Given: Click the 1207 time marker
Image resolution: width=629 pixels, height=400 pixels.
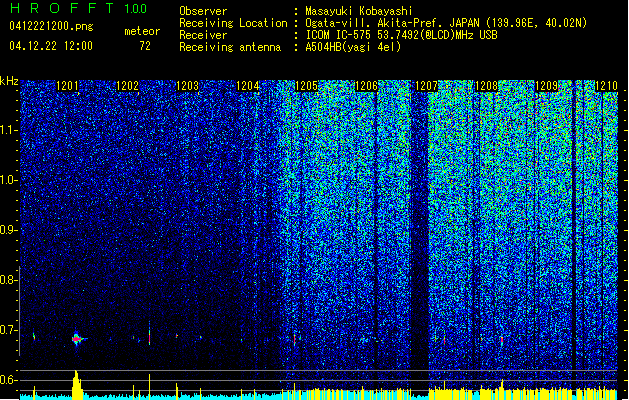Looking at the screenshot, I should [426, 86].
